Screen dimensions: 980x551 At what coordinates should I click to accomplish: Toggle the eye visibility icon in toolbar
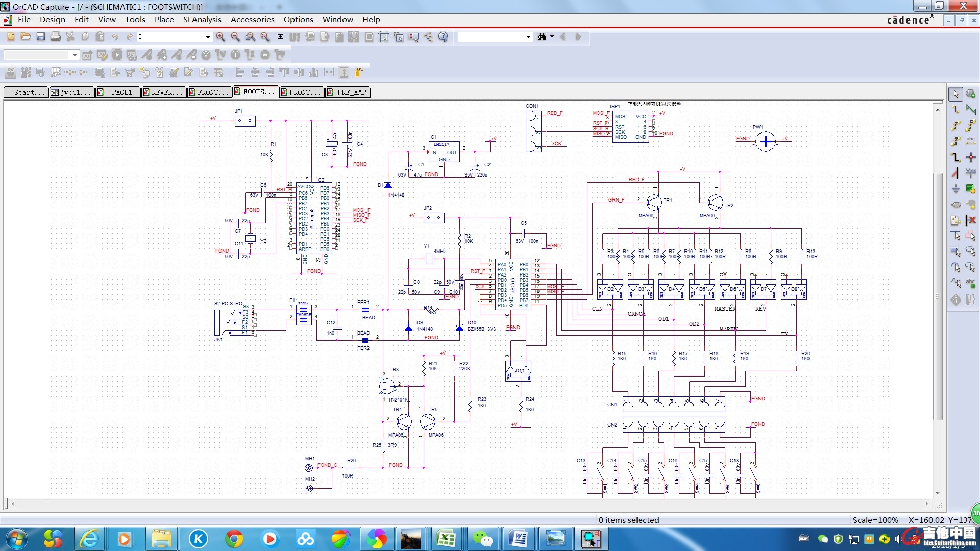(x=280, y=37)
